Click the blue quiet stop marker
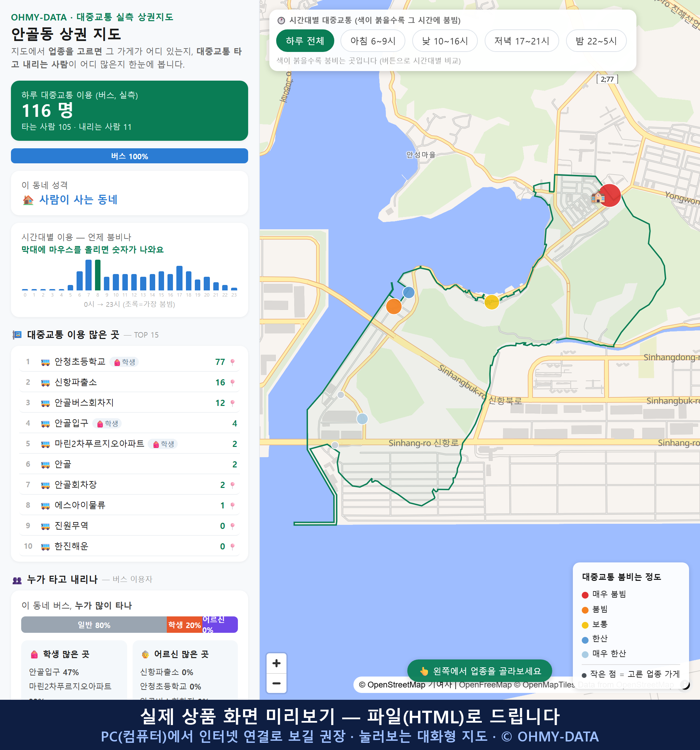 [409, 292]
